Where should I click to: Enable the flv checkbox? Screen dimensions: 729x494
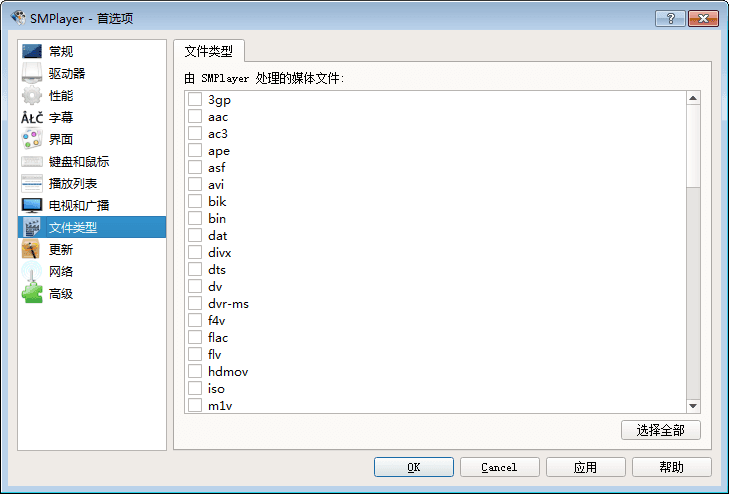point(195,354)
